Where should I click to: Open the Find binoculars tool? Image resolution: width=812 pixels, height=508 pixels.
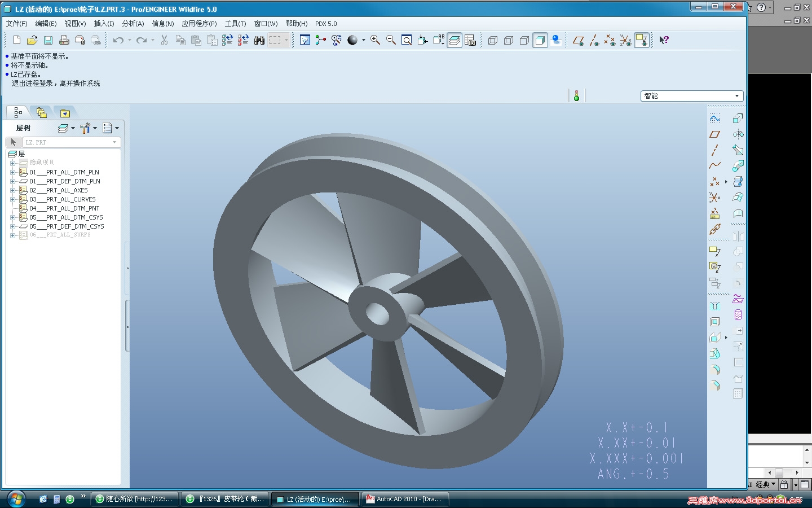(x=259, y=40)
